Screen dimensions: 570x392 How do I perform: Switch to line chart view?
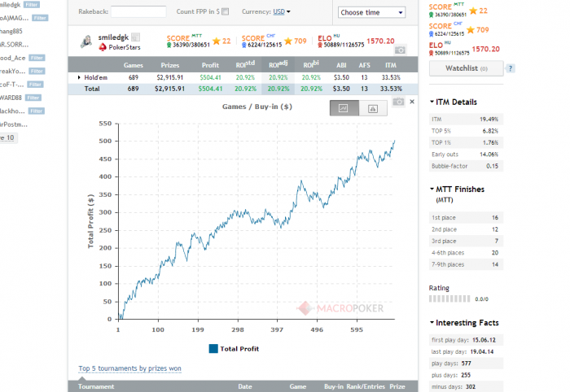tap(344, 108)
